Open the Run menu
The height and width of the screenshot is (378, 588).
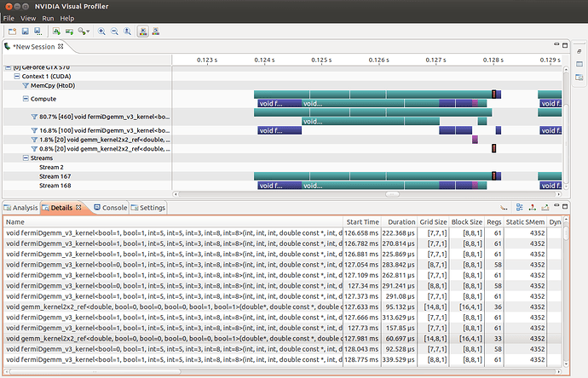click(x=48, y=19)
